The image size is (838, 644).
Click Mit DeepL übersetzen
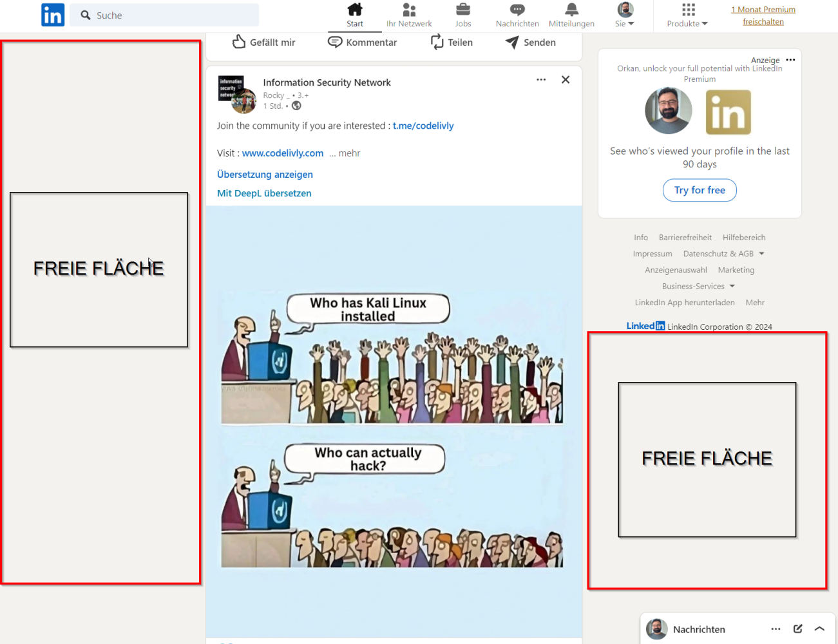[x=264, y=193]
